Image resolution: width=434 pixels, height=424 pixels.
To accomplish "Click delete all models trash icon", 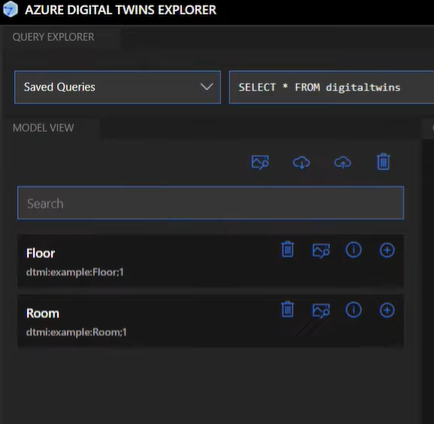I will 383,162.
